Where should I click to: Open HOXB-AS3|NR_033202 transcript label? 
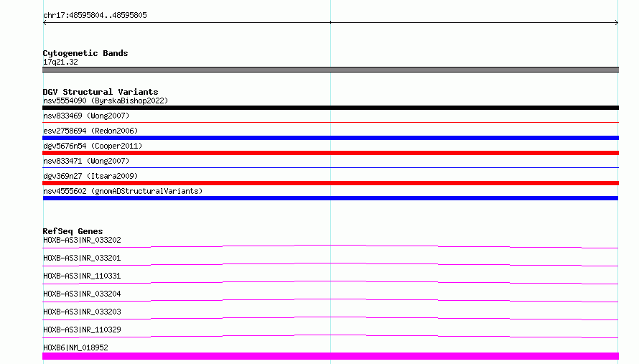(82, 240)
